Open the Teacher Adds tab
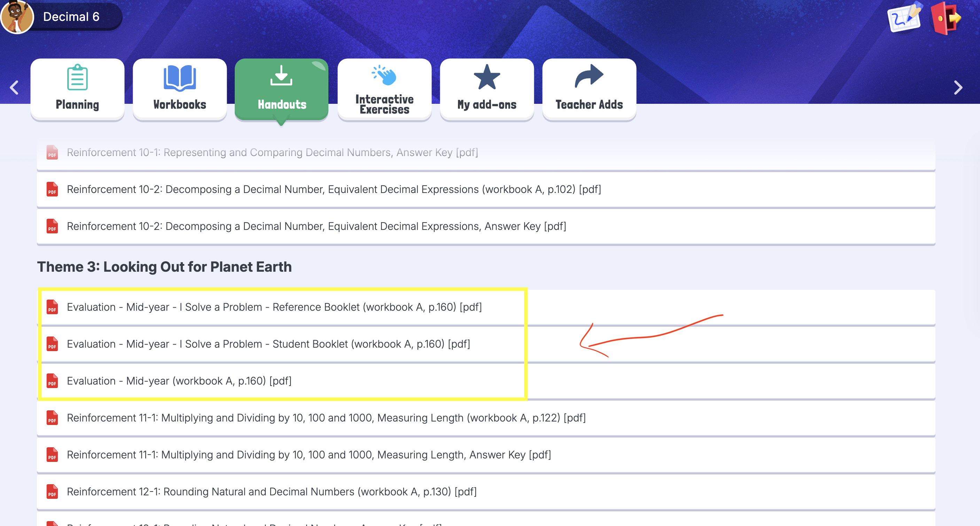This screenshot has width=980, height=526. (589, 90)
